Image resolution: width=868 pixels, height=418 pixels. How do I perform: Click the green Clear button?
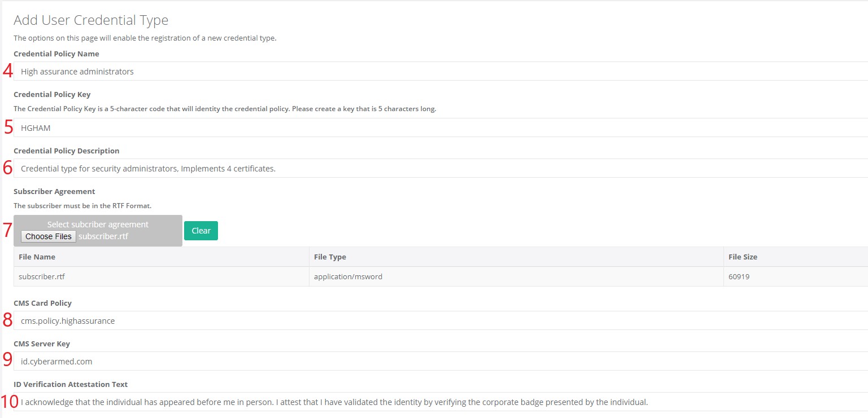pyautogui.click(x=200, y=231)
